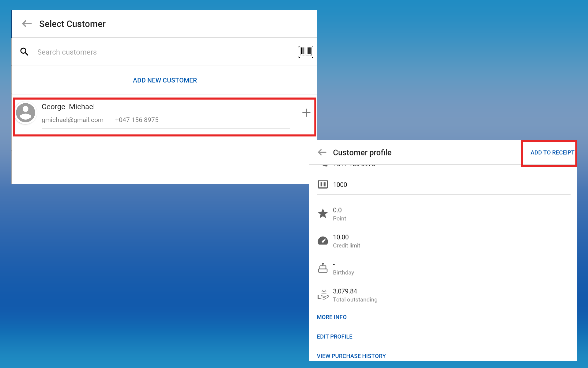Click the total outstanding money icon
Viewport: 588px width, 368px height.
(323, 295)
